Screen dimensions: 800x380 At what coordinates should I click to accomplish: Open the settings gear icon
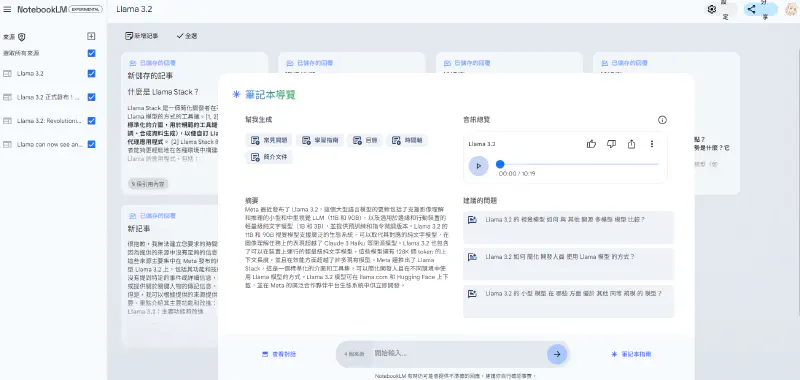click(x=712, y=9)
